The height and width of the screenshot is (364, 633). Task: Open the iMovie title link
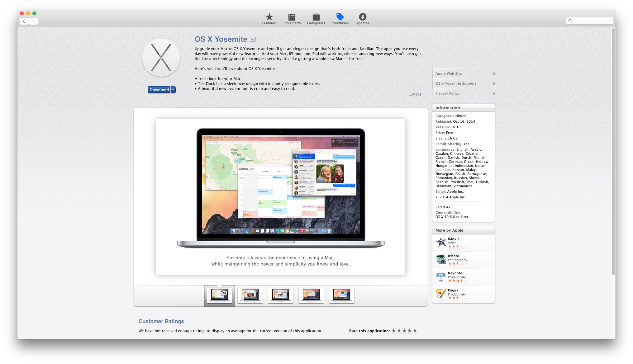pos(454,239)
